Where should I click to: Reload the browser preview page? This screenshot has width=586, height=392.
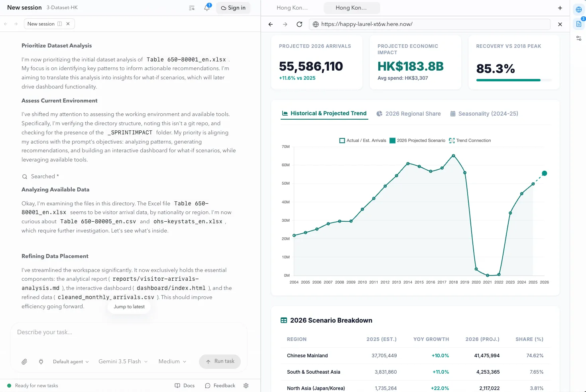click(x=299, y=24)
